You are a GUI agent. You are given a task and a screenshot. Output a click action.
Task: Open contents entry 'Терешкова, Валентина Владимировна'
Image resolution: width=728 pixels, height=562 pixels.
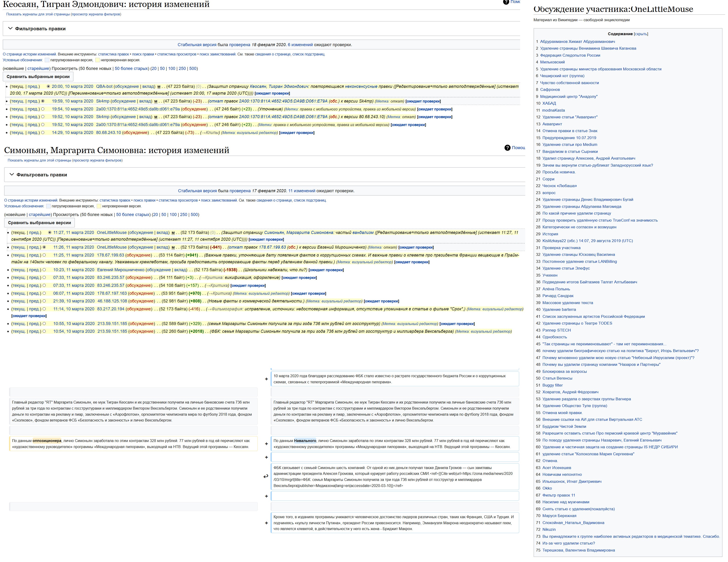pos(578,550)
